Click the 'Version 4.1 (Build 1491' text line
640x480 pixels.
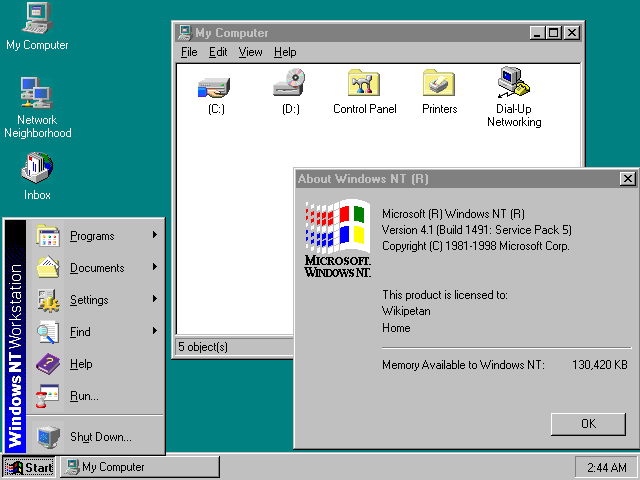tap(476, 230)
